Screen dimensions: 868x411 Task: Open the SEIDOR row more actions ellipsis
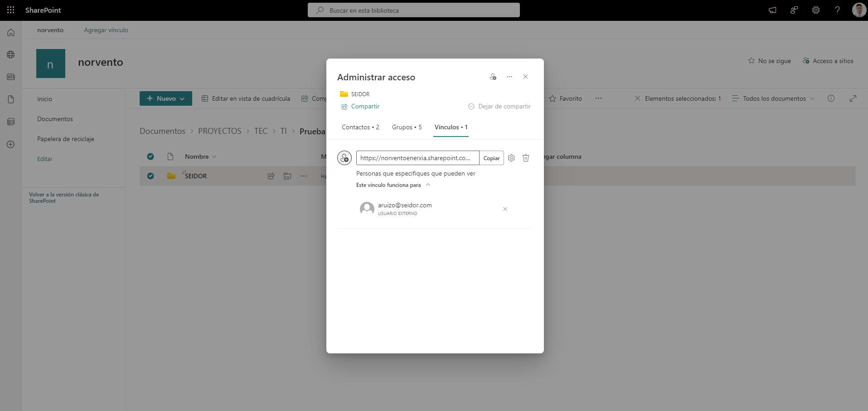304,176
